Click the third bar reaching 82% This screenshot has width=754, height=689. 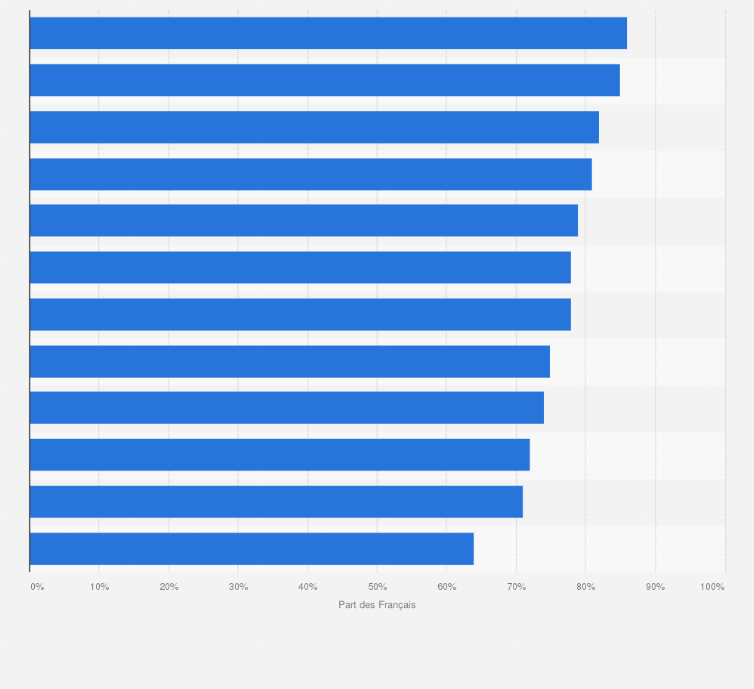tap(314, 127)
